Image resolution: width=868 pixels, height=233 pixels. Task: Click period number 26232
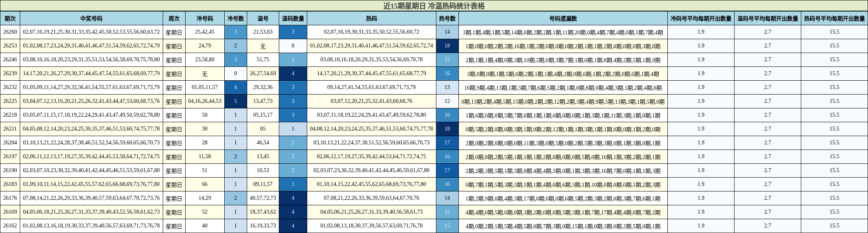(x=10, y=87)
